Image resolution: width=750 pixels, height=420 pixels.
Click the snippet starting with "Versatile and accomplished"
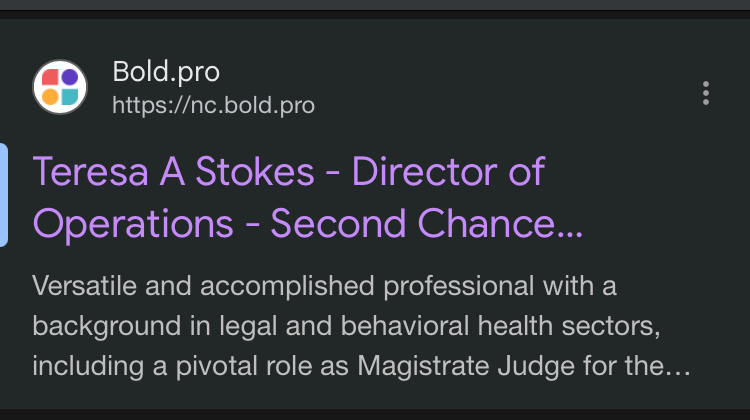(324, 287)
